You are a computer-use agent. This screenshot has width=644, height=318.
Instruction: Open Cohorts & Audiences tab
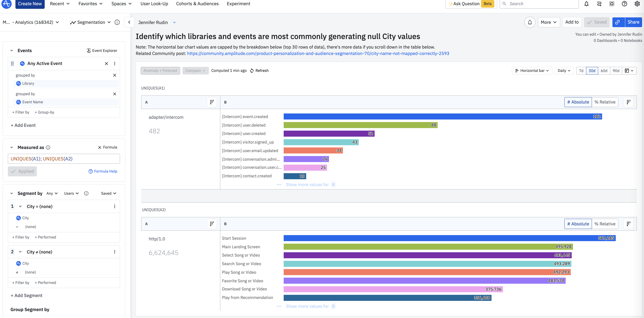pyautogui.click(x=197, y=4)
